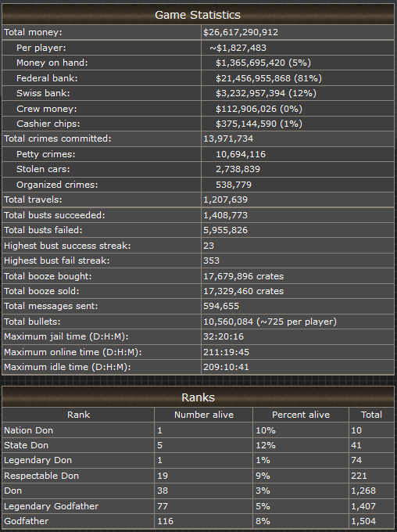Click the Game Statistics panel header
The image size is (397, 532).
click(198, 15)
